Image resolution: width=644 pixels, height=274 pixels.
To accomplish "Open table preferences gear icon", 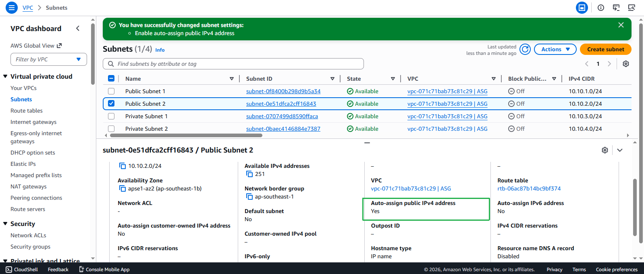I will point(626,64).
